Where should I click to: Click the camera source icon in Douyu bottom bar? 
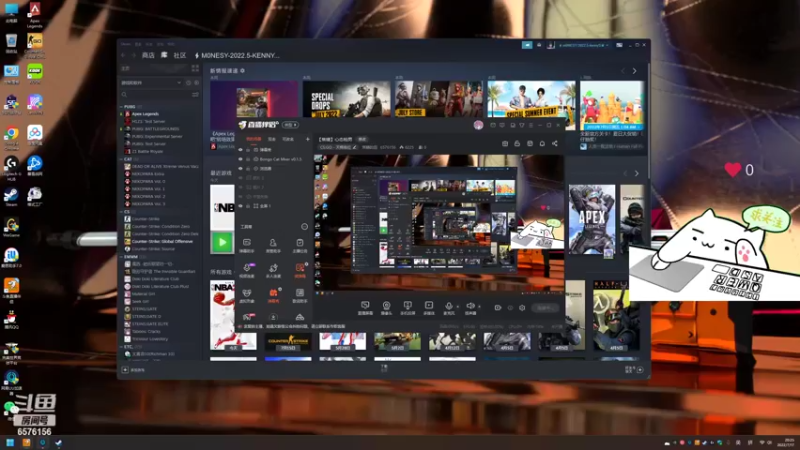tap(386, 307)
